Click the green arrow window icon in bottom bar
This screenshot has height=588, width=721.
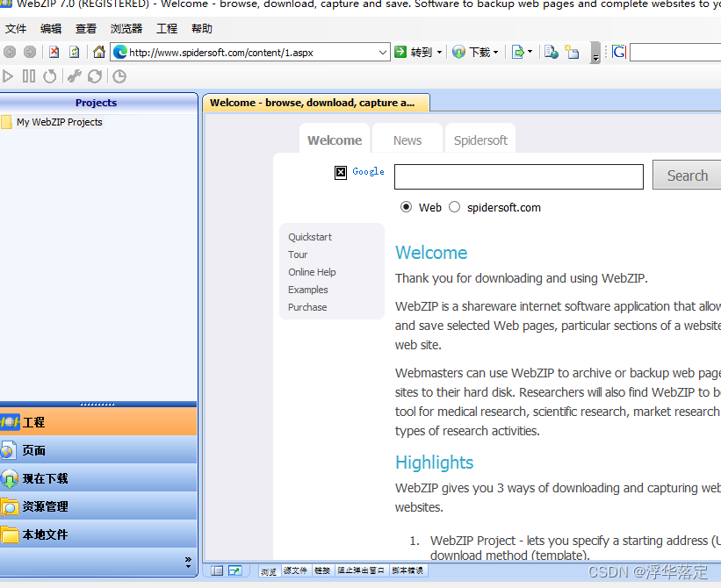235,570
